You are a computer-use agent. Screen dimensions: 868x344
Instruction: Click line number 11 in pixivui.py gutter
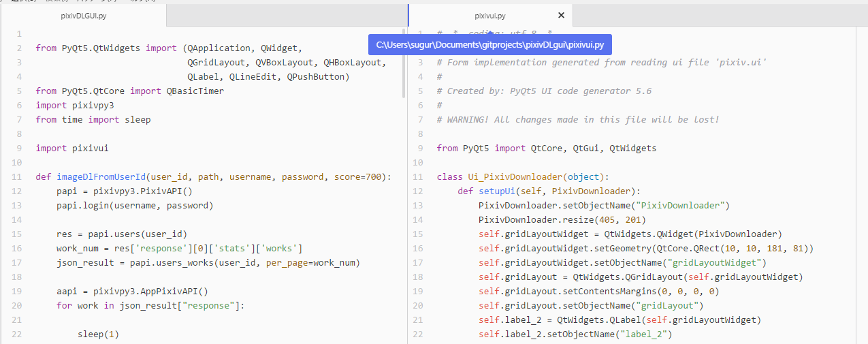[x=419, y=176]
